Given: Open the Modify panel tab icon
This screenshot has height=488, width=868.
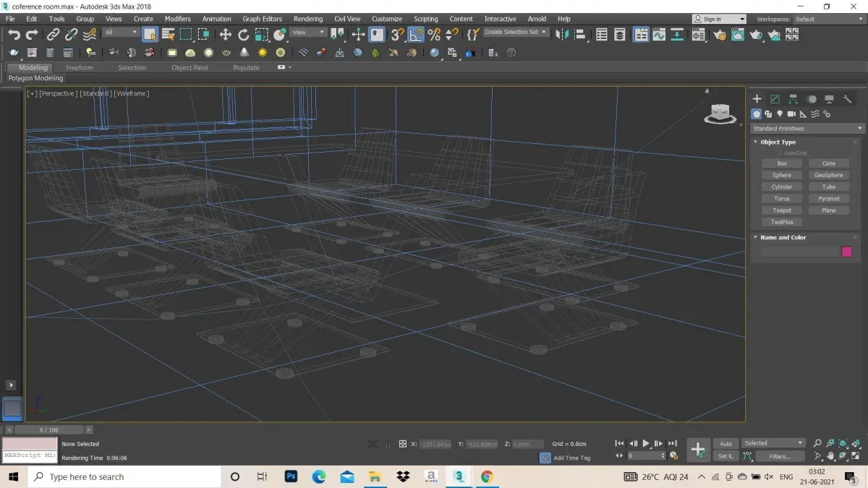Looking at the screenshot, I should point(775,99).
